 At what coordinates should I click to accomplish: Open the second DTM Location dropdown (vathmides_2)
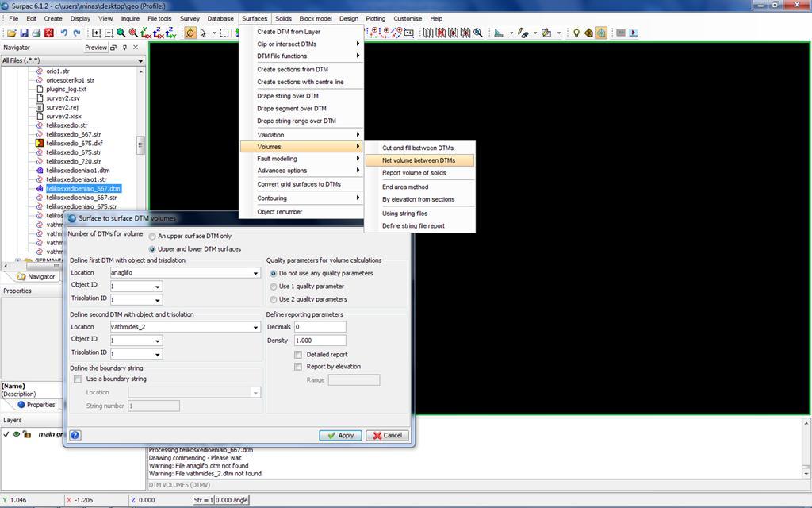(x=255, y=327)
